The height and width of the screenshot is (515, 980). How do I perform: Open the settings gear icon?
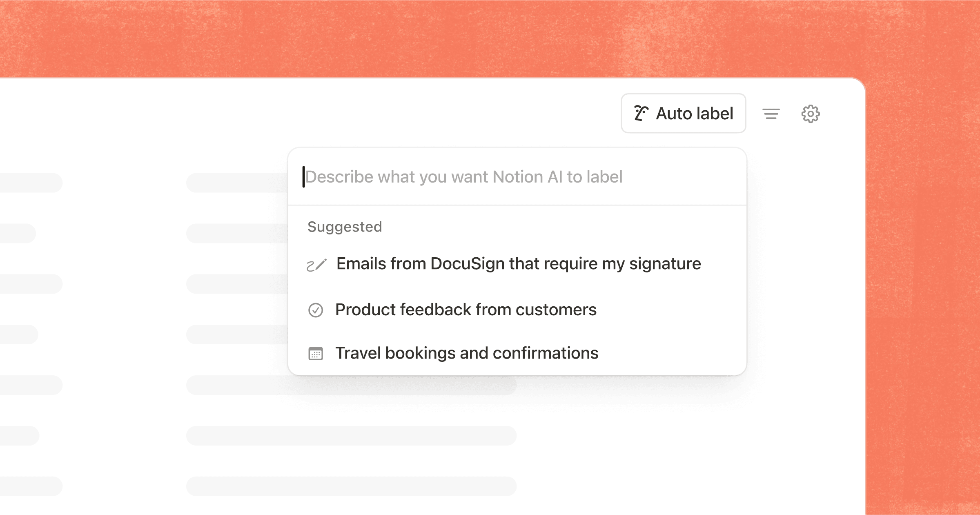811,114
